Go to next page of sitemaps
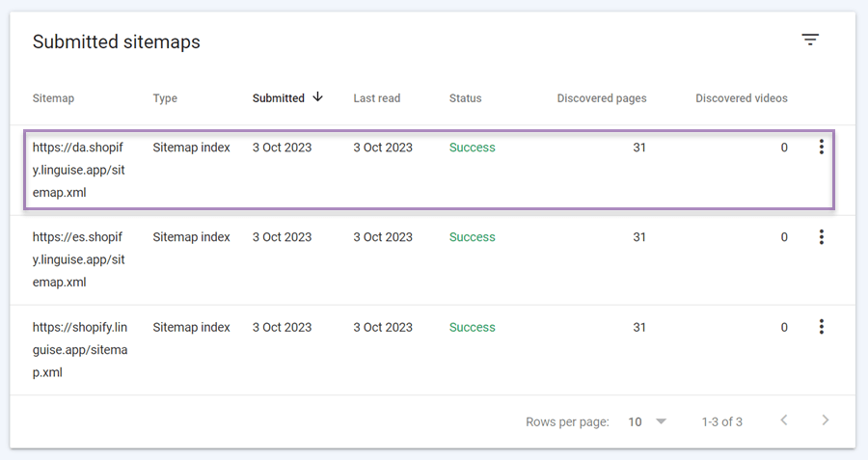Image resolution: width=868 pixels, height=460 pixels. tap(826, 420)
